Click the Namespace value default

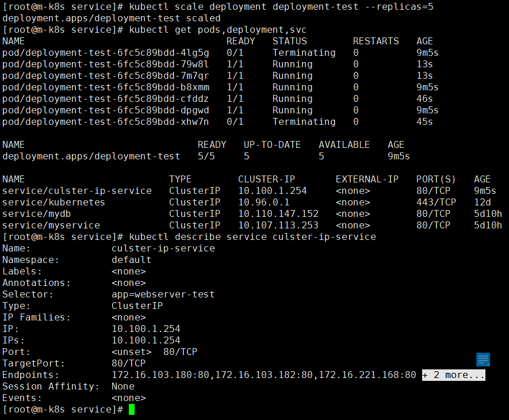click(x=132, y=260)
